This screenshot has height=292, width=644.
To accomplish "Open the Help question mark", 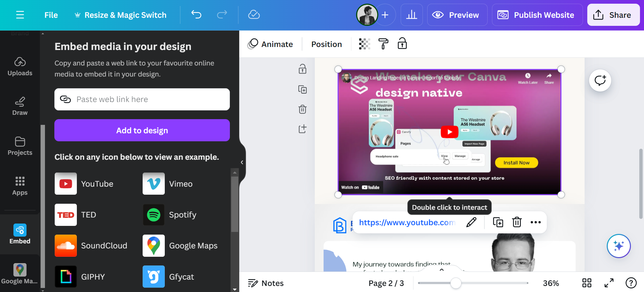I will (x=631, y=283).
